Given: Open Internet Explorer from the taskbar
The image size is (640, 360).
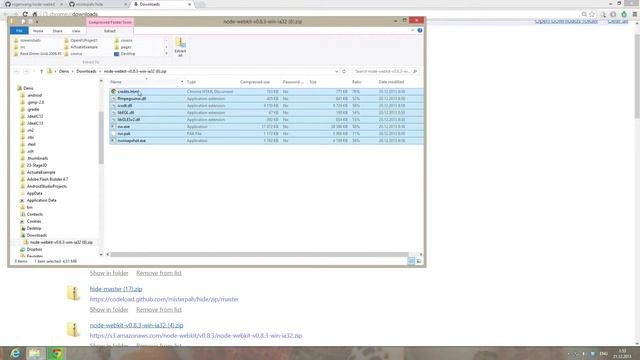Looking at the screenshot, I should 15,353.
